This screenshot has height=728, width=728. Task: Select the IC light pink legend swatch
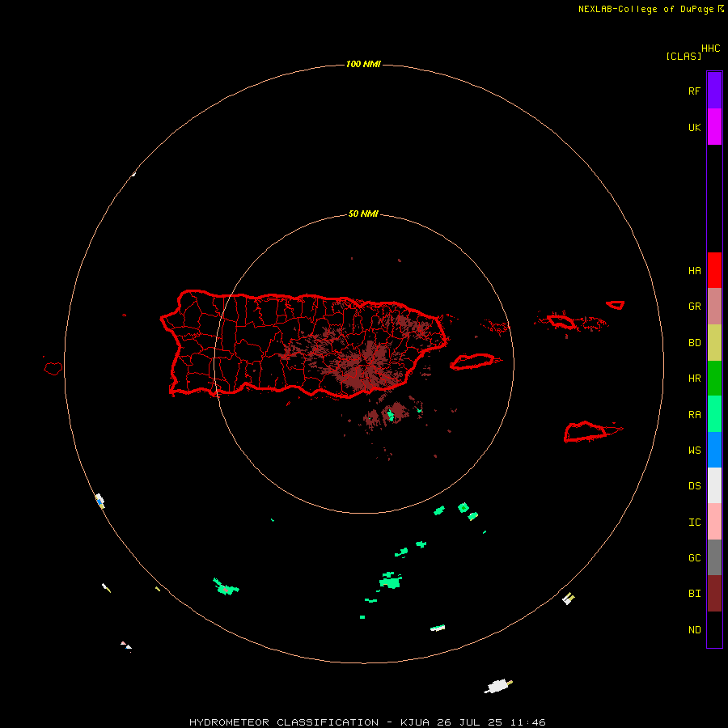tap(714, 522)
